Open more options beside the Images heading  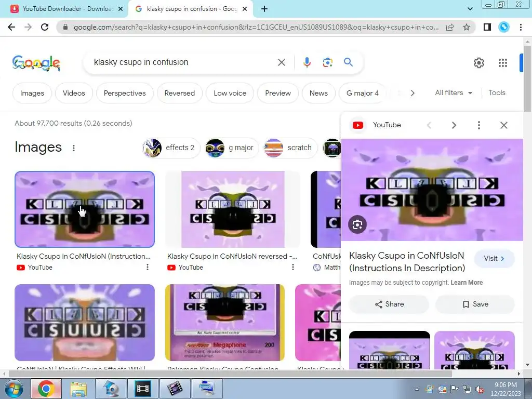tap(74, 148)
